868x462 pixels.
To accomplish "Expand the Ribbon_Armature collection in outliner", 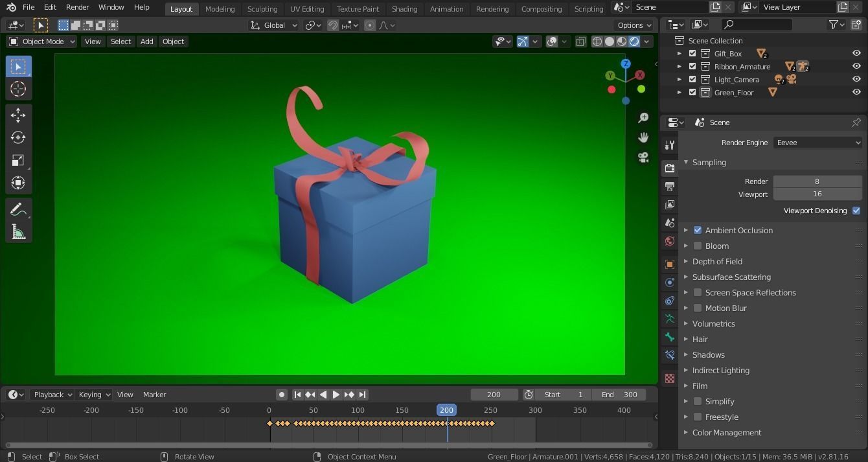I will click(x=680, y=67).
